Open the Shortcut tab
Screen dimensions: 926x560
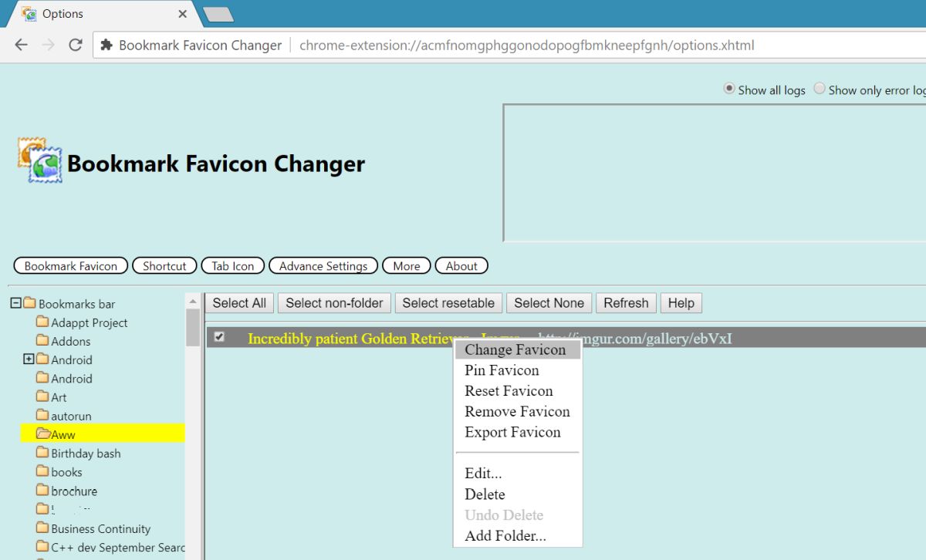pyautogui.click(x=164, y=266)
